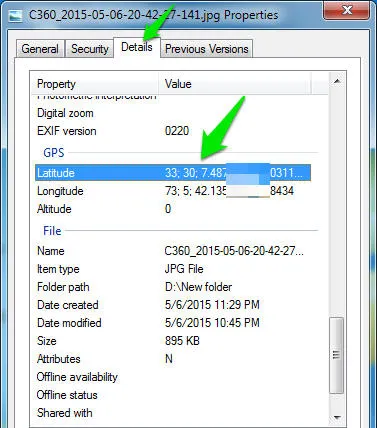Select the Altitude property
Screen dimensions: 377x428
(x=54, y=209)
